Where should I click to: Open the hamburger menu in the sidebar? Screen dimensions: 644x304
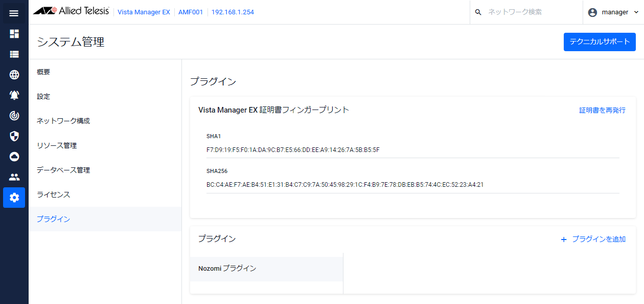click(x=14, y=13)
